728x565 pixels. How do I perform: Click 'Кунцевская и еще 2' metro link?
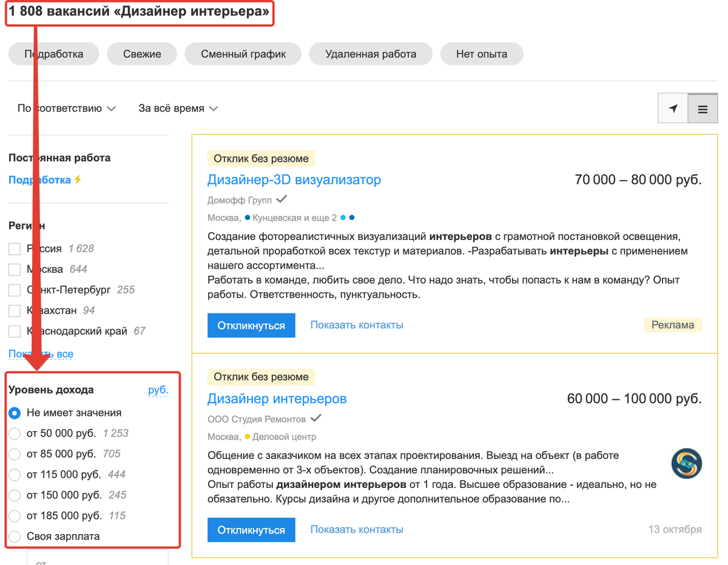[295, 218]
